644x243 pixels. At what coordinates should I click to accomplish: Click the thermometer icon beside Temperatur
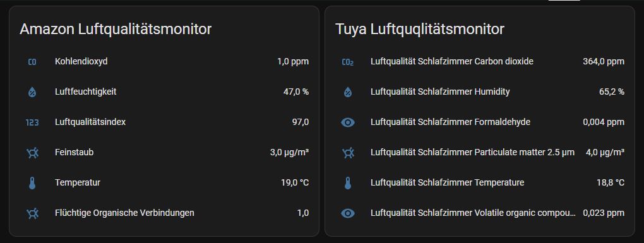[32, 183]
